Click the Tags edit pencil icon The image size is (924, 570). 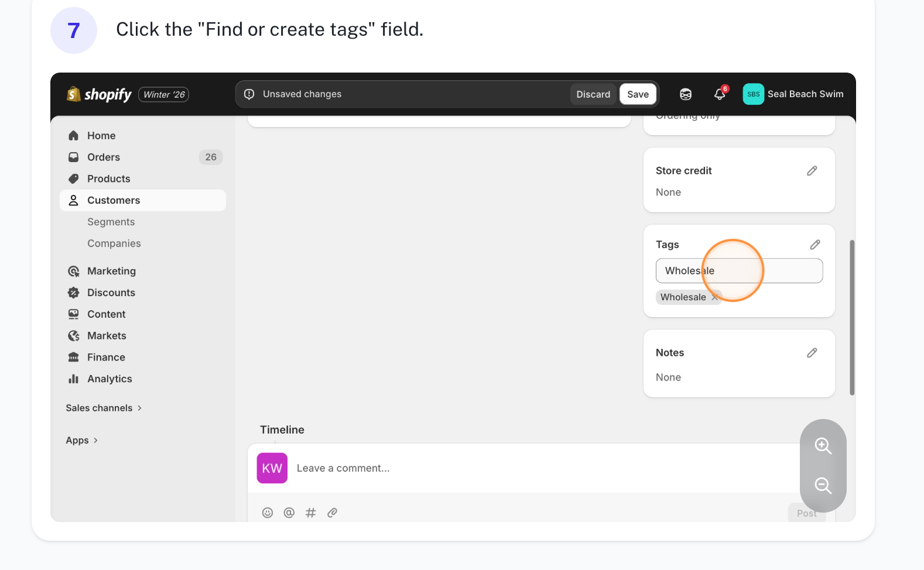pyautogui.click(x=815, y=245)
